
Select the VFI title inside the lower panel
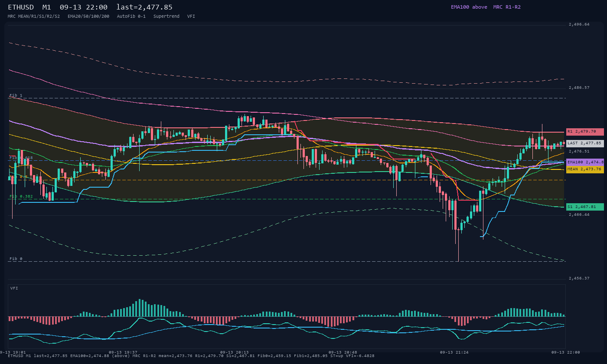(14, 288)
